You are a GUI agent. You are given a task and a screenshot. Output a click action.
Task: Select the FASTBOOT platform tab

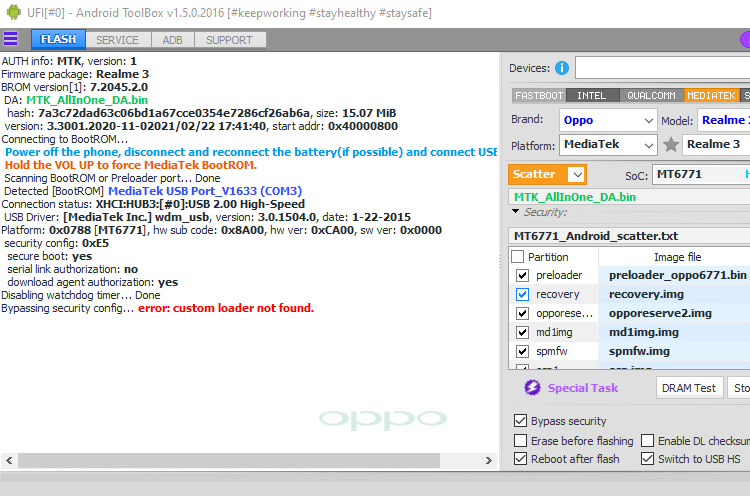539,96
